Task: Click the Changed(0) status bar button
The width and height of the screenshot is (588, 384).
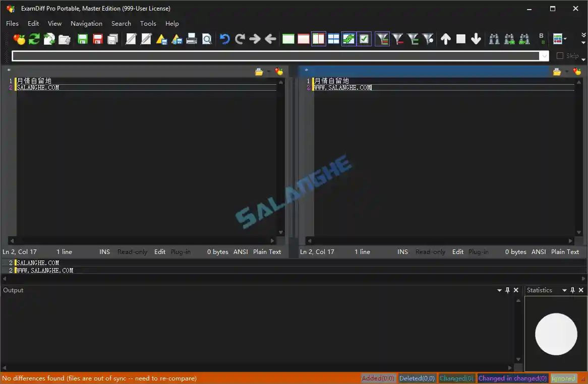Action: click(x=456, y=378)
